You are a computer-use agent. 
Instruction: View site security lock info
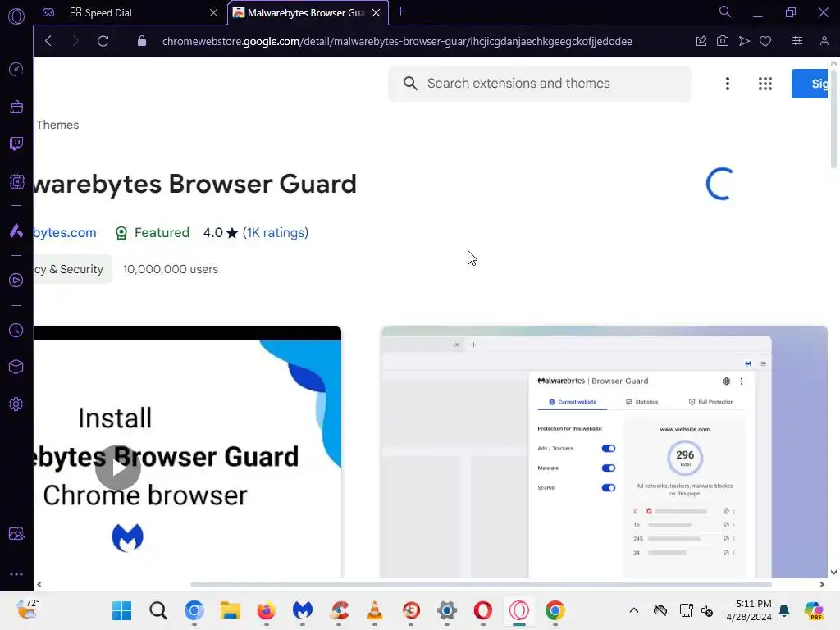(141, 41)
